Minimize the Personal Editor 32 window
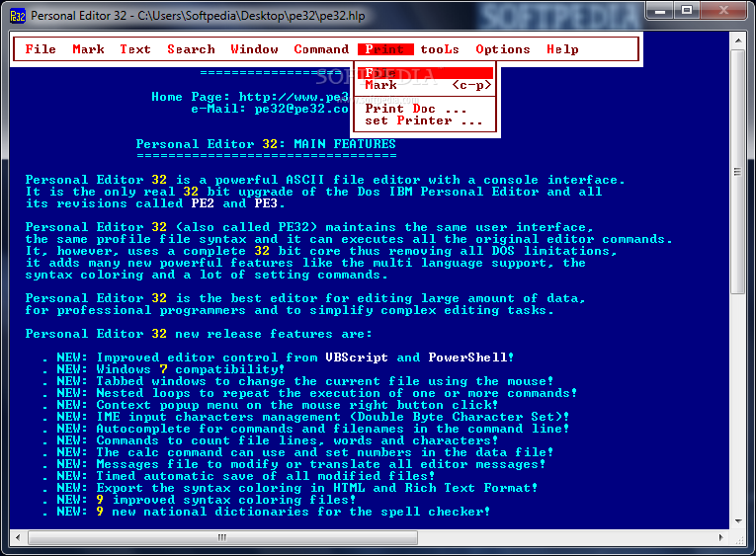 660,11
